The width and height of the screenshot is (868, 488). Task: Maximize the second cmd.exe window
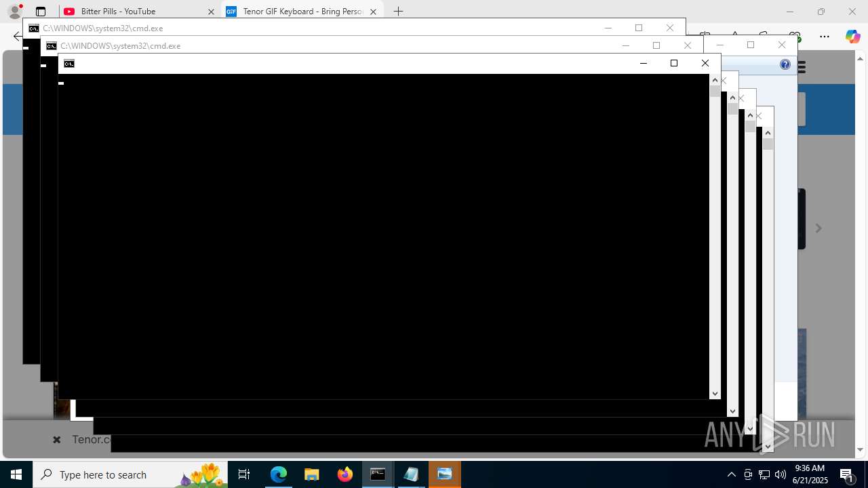(656, 45)
